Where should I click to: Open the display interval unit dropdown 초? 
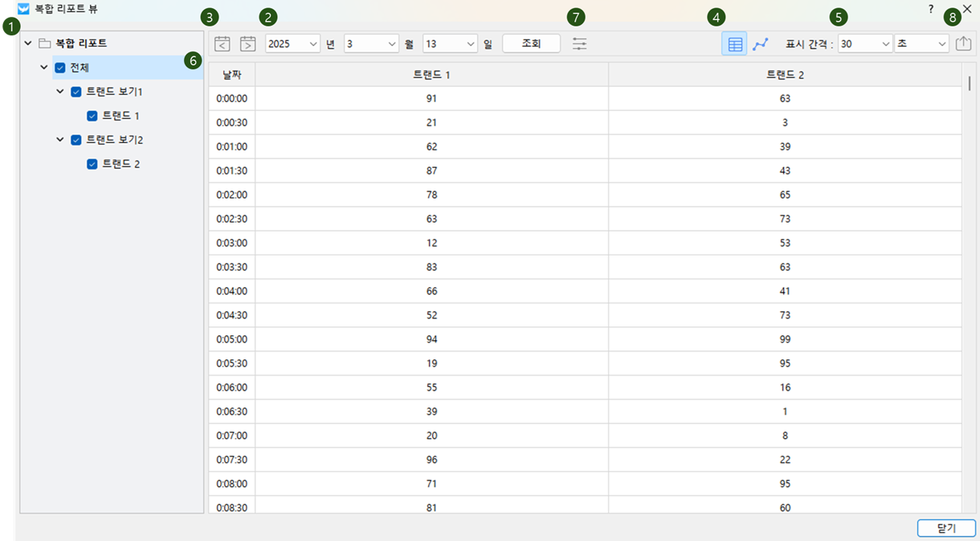(921, 44)
